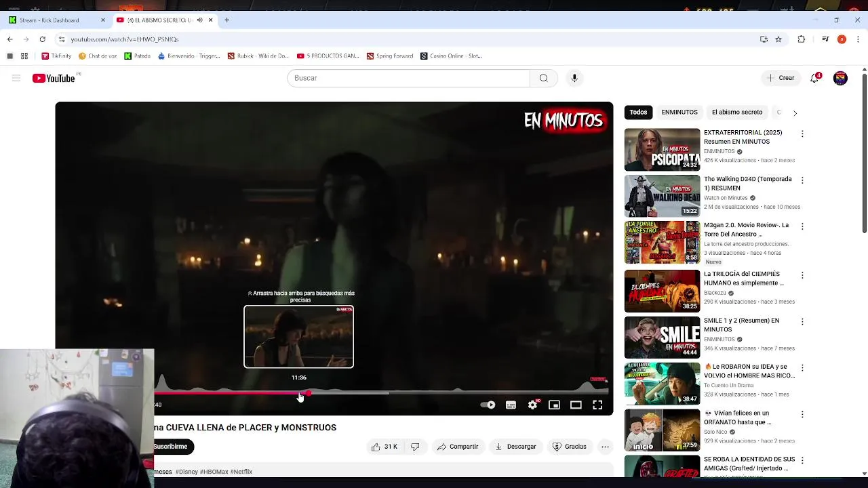Open the EXTRATERRITORIAL (2025) video thumbnail
The width and height of the screenshot is (868, 488).
click(662, 149)
